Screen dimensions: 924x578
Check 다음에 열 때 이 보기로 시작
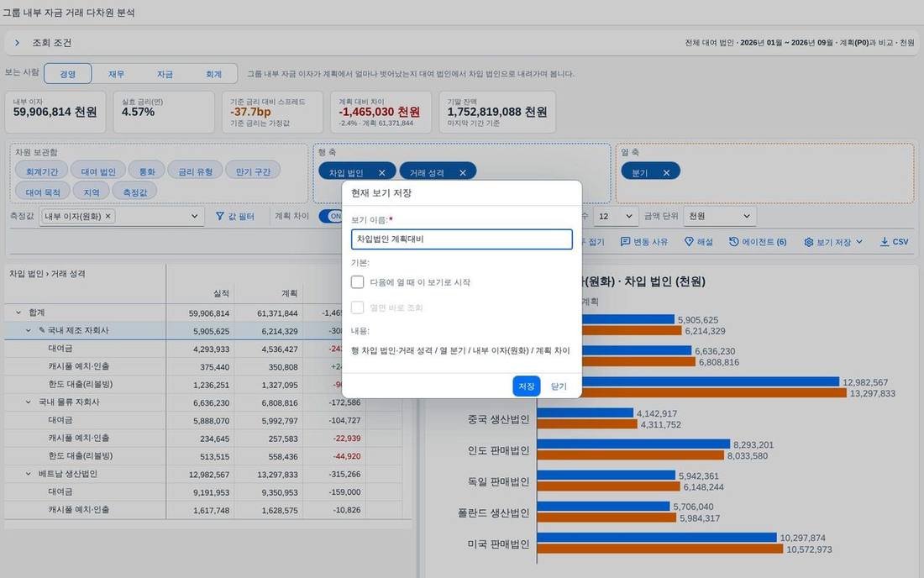(357, 282)
